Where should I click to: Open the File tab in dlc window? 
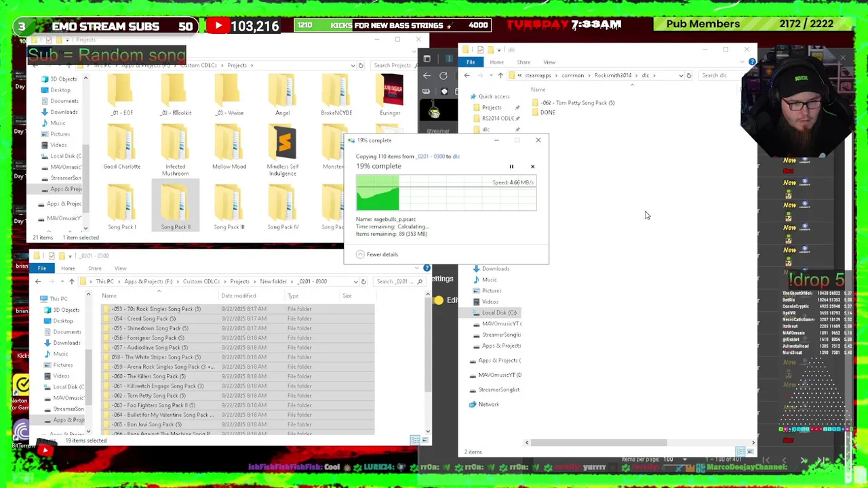click(471, 62)
